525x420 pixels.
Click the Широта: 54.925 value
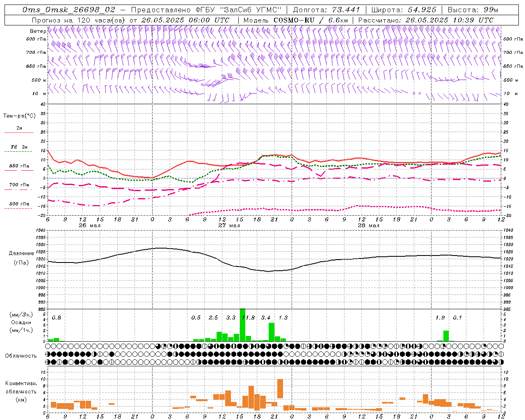[x=404, y=10]
